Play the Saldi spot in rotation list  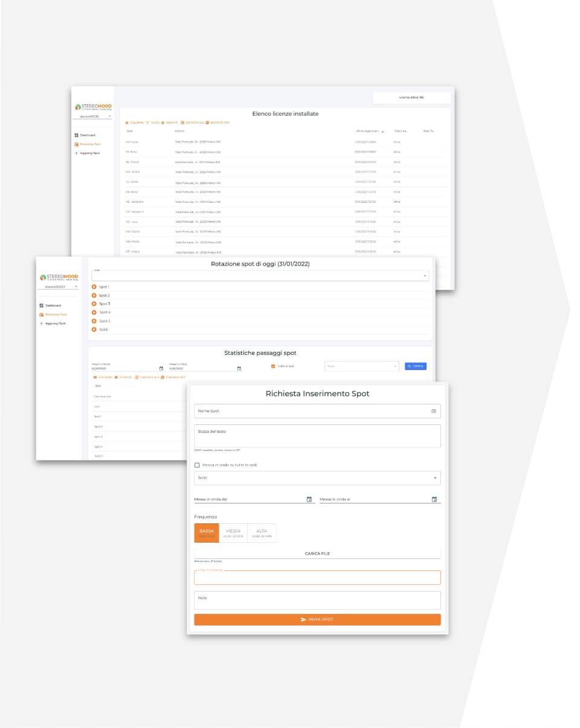point(94,330)
